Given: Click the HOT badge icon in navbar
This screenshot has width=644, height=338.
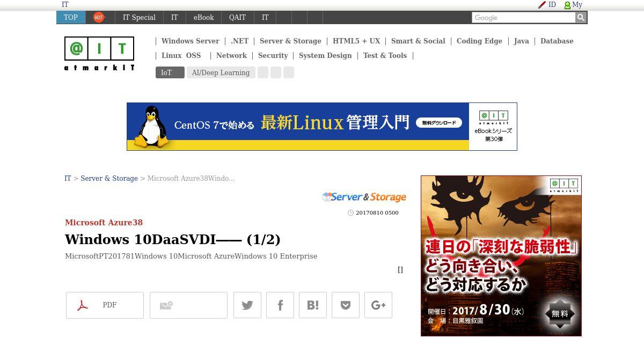Looking at the screenshot, I should 99,17.
